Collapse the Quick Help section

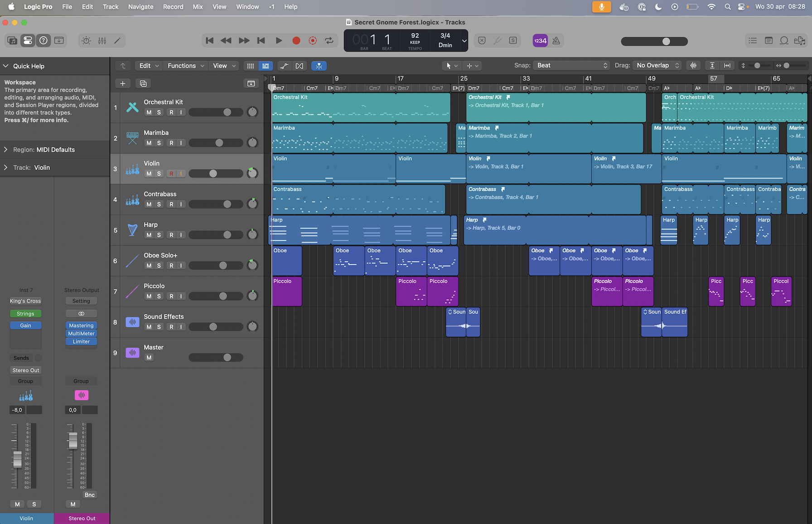(5, 66)
